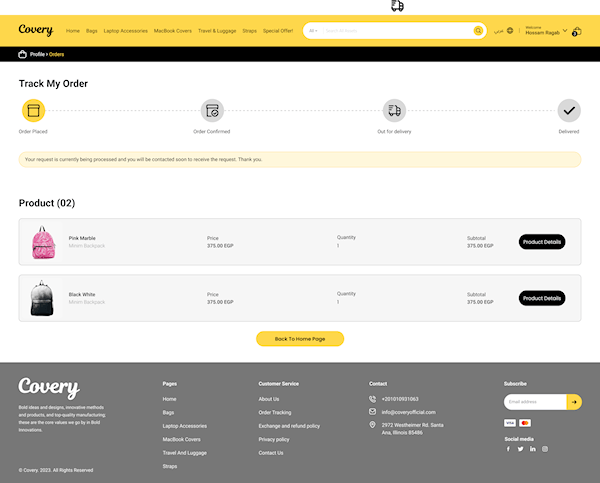This screenshot has width=600, height=483.
Task: Open Special Offer! navigation item
Action: [x=278, y=31]
